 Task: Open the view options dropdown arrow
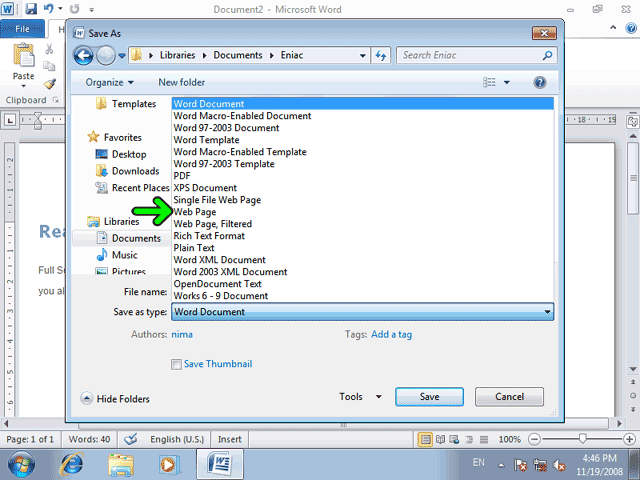click(x=507, y=82)
